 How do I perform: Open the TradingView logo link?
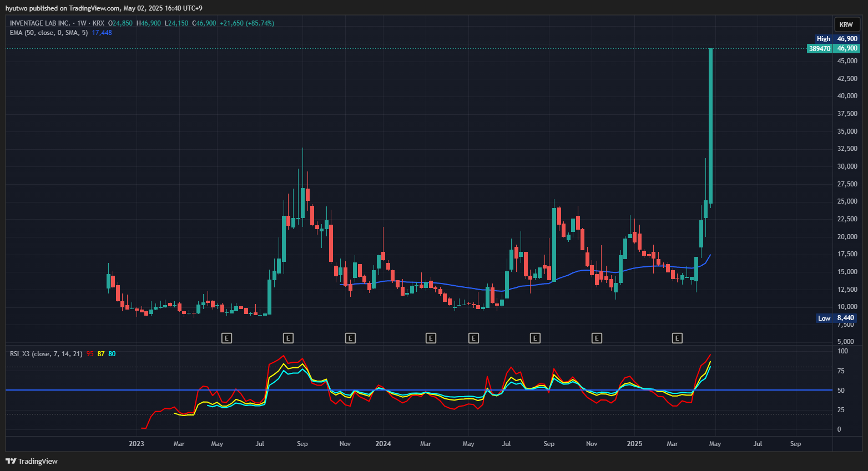click(x=32, y=461)
